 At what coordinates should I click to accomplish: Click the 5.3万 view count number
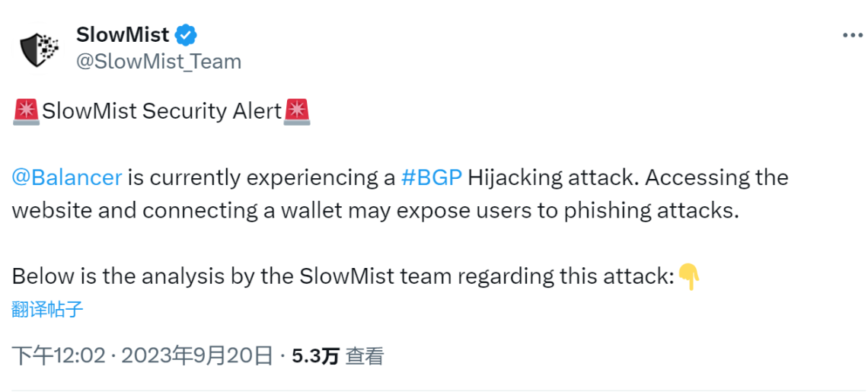click(x=315, y=355)
